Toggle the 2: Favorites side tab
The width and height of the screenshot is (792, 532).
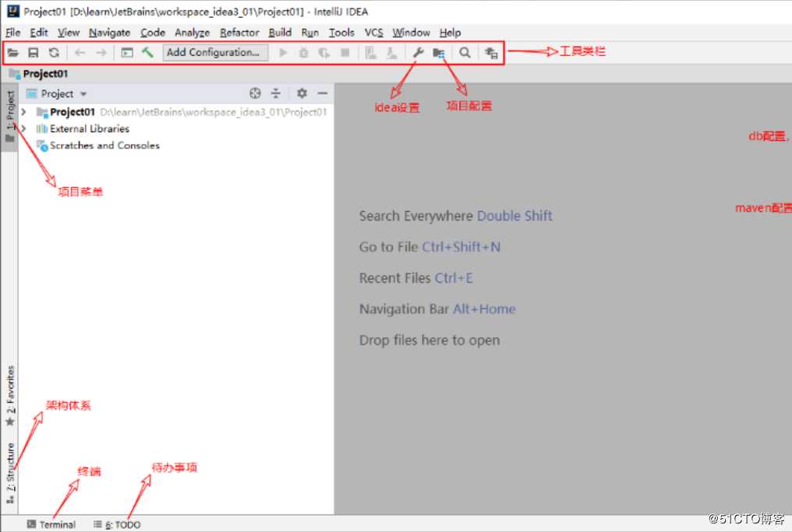pyautogui.click(x=10, y=395)
